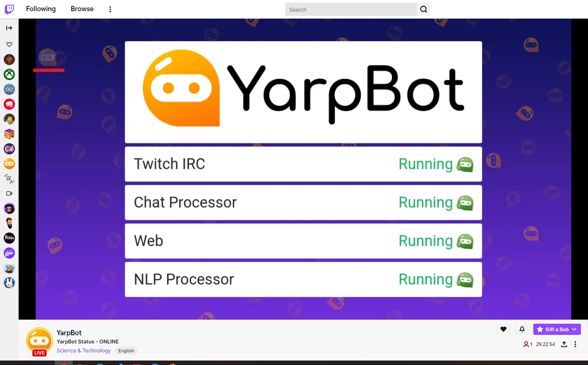
Task: Click the English language tag
Action: tap(126, 351)
